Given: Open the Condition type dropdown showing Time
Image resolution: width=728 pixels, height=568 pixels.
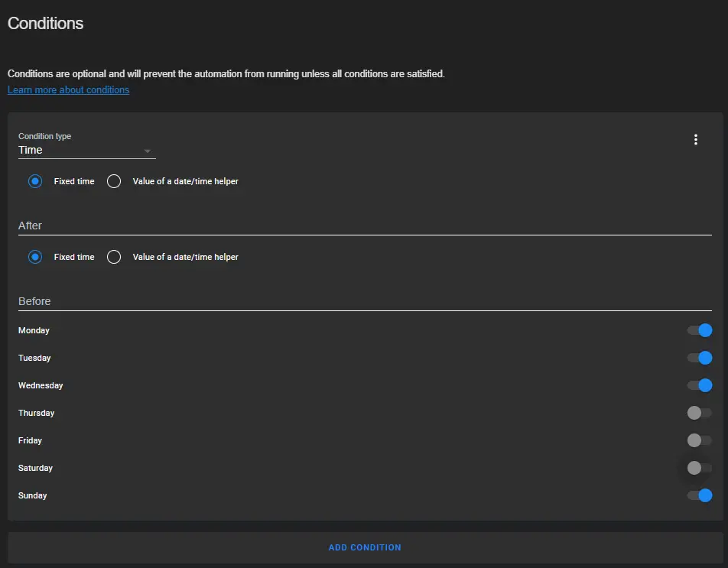Looking at the screenshot, I should pyautogui.click(x=87, y=150).
